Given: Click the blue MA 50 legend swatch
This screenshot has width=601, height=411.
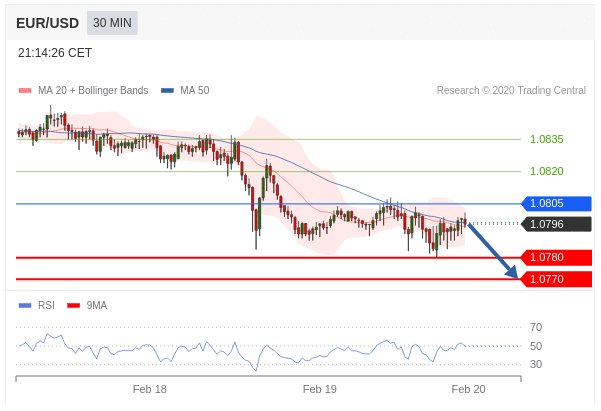Looking at the screenshot, I should (x=167, y=91).
